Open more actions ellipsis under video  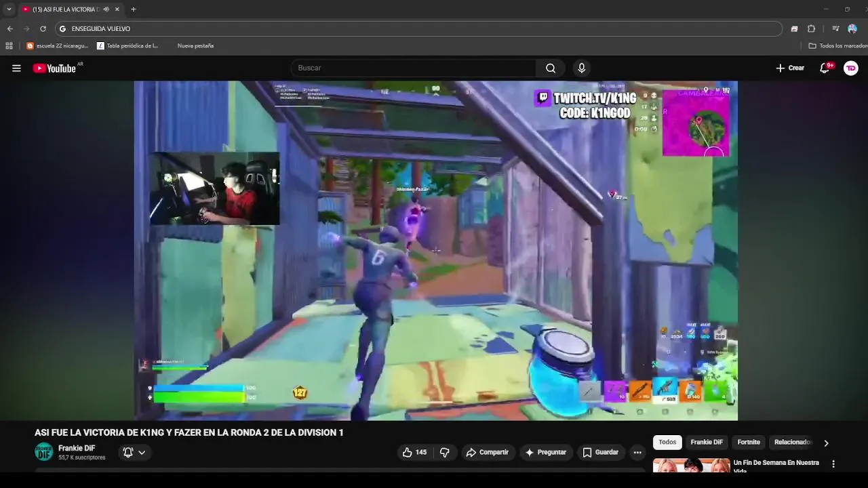(637, 452)
